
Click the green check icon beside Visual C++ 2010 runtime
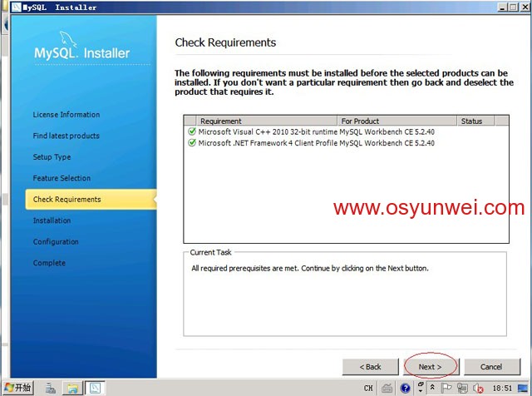tap(192, 131)
